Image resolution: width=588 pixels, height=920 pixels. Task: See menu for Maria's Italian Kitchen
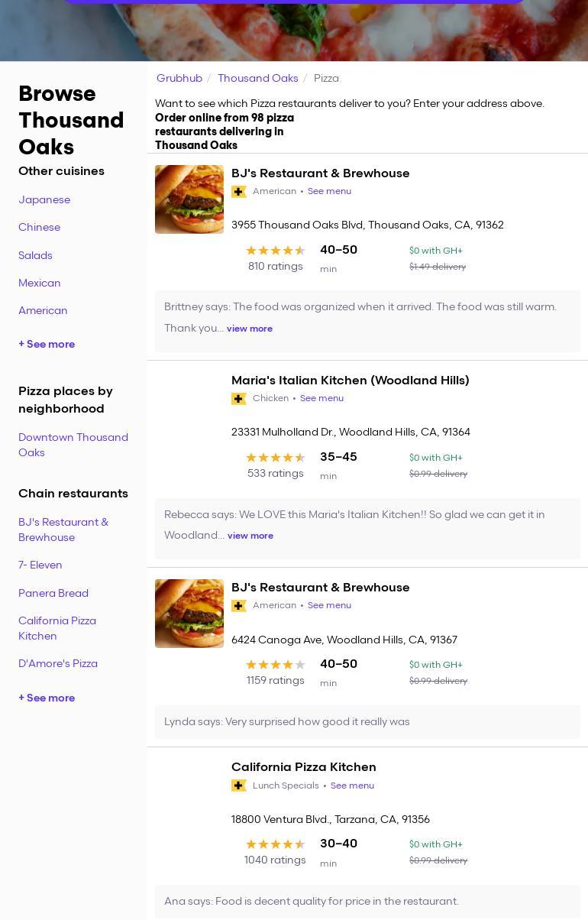tap(321, 399)
